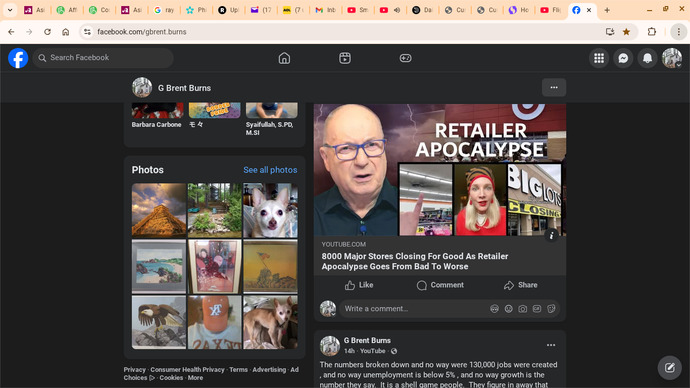Open the 8000 Major Stores Closing article link

[415, 261]
